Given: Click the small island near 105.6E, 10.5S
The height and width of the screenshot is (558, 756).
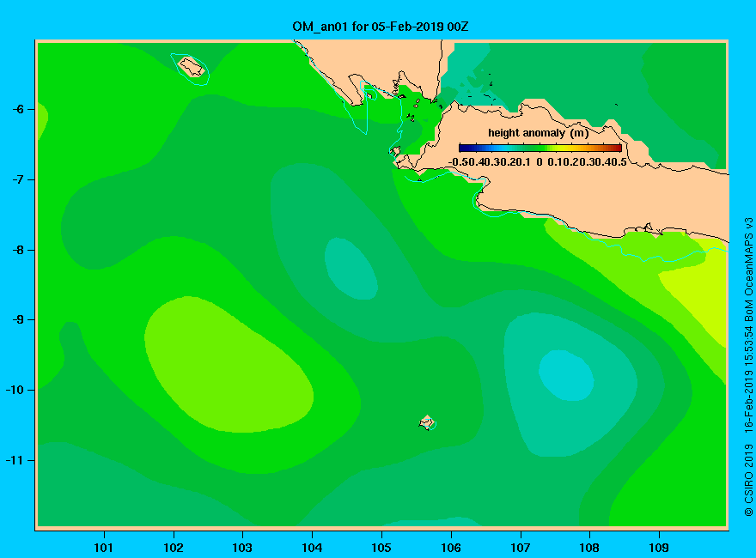Looking at the screenshot, I should [x=427, y=422].
